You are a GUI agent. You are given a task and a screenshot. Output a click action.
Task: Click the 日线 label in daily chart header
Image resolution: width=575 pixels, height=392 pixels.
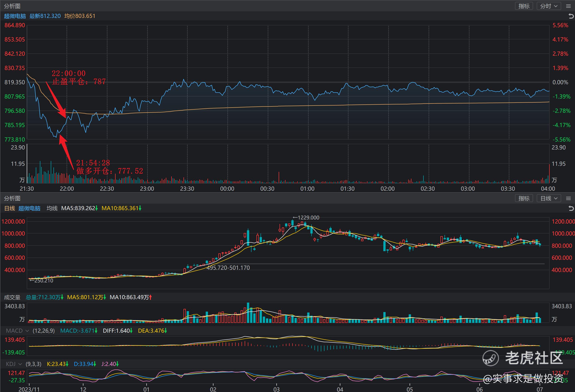click(x=10, y=208)
